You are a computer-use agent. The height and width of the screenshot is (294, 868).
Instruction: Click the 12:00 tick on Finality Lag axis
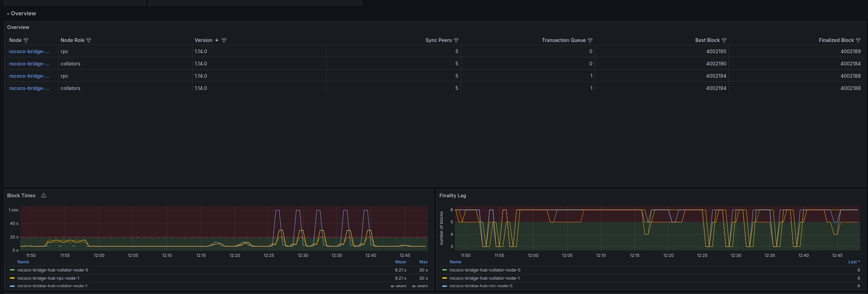(x=533, y=256)
